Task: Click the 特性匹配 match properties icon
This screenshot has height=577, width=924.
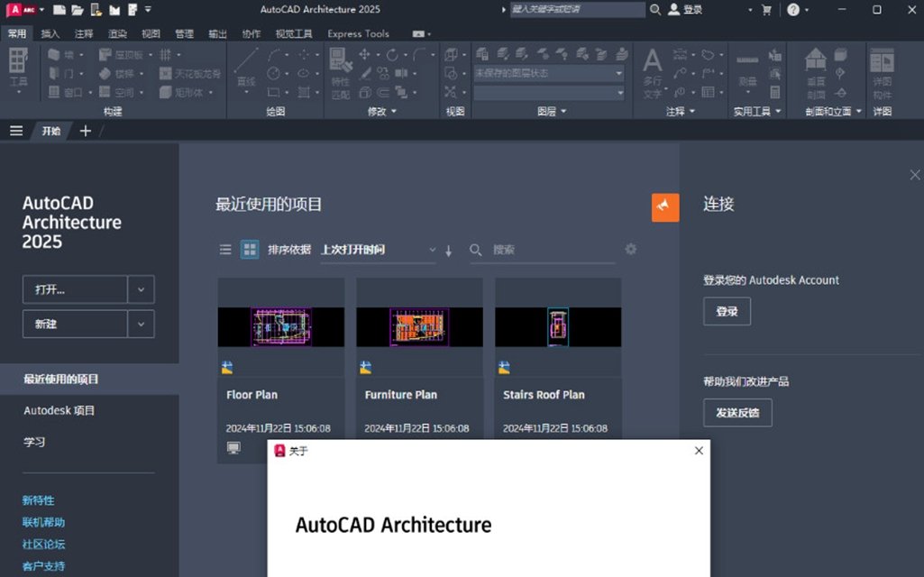Action: tap(340, 74)
